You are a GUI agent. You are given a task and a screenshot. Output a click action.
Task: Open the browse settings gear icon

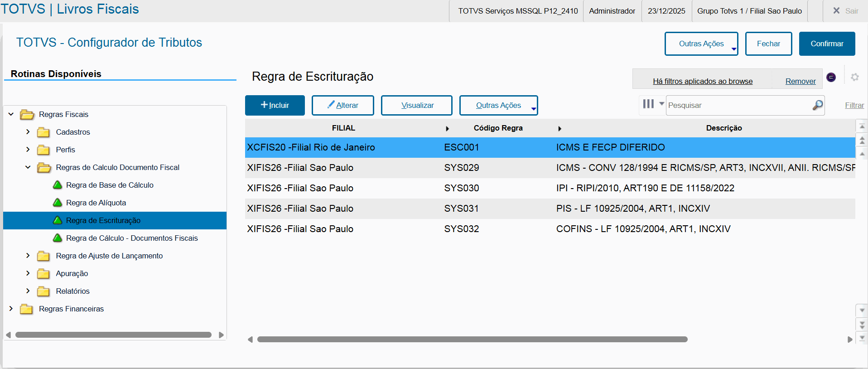855,77
